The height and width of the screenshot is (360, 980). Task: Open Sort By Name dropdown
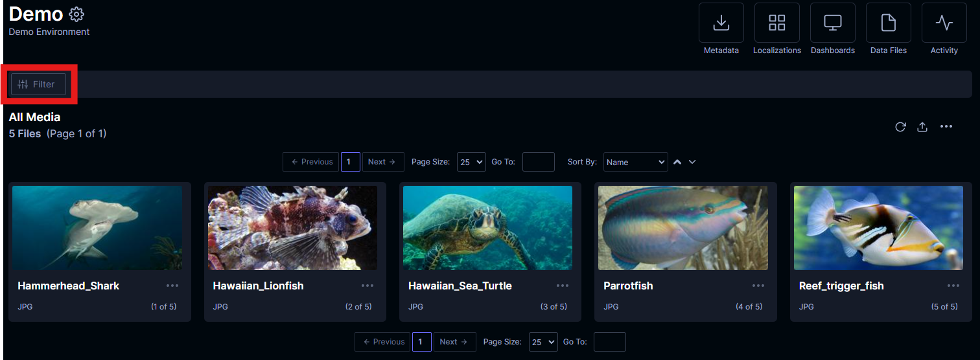click(635, 162)
